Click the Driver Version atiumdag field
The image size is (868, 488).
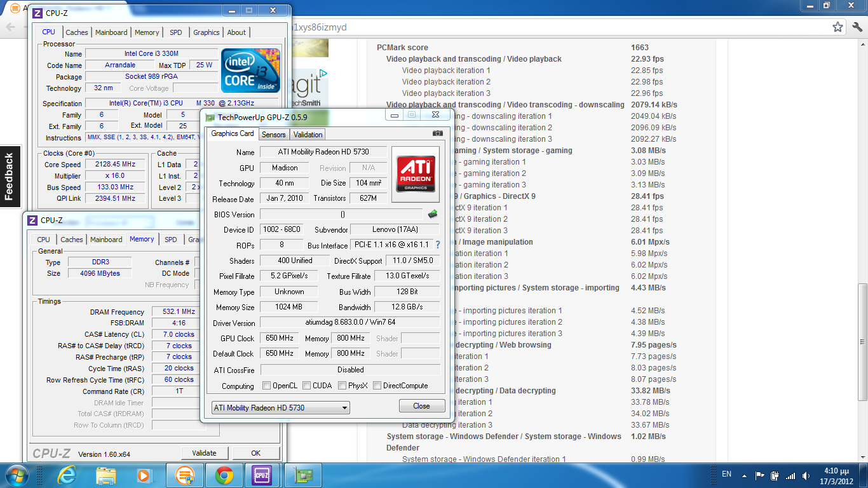coord(350,323)
